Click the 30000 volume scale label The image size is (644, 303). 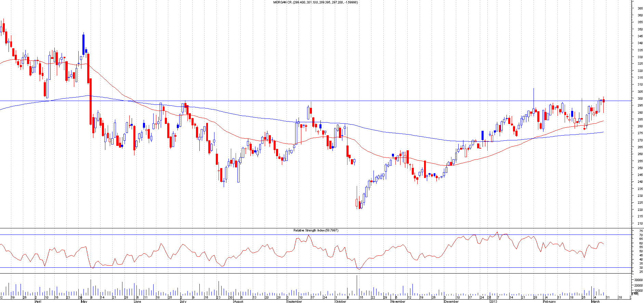638,280
